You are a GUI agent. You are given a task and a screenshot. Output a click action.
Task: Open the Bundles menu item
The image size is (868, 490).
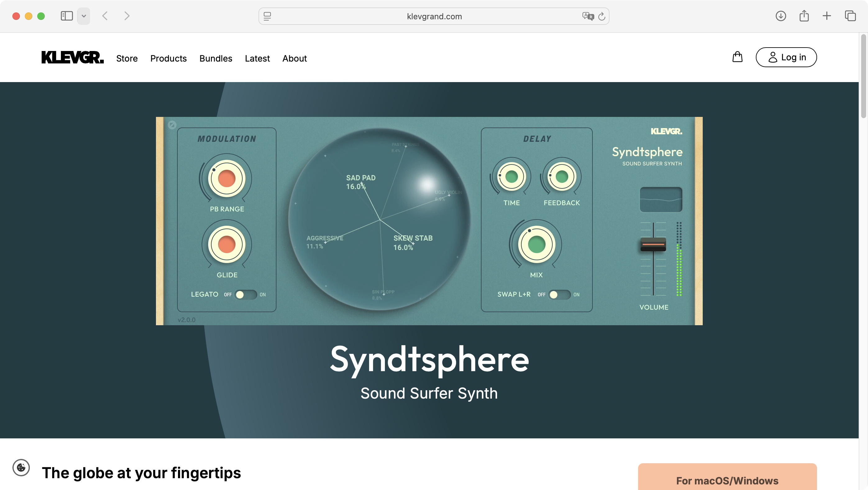pyautogui.click(x=216, y=58)
